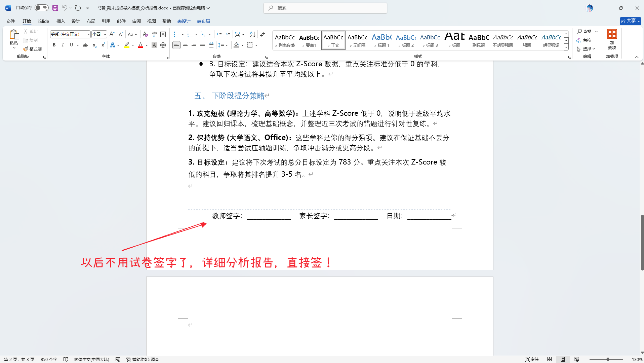This screenshot has width=644, height=363.
Task: Open the Find (查找) tool
Action: (x=584, y=32)
